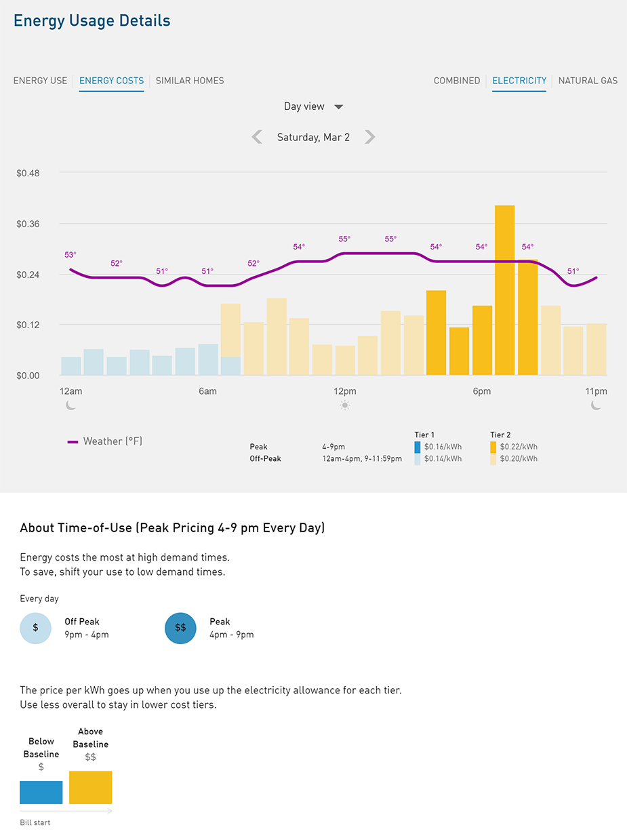Click the Above Baseline yellow block
Viewport: 627px width, 840px height.
tap(90, 788)
